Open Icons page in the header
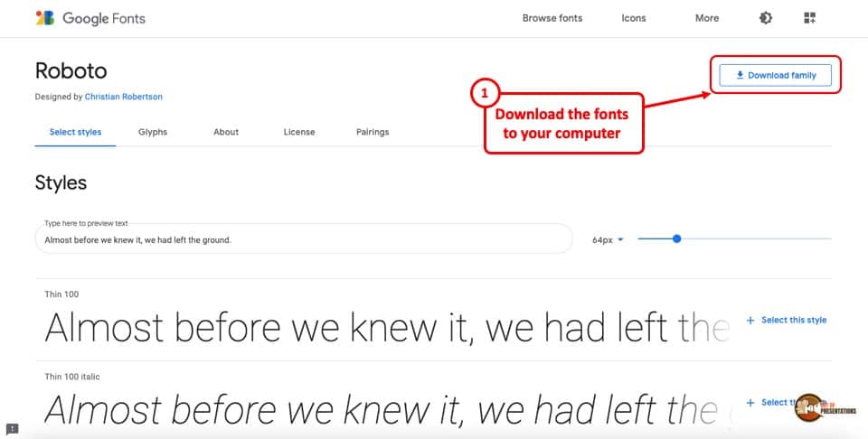This screenshot has height=439, width=868. (x=633, y=18)
